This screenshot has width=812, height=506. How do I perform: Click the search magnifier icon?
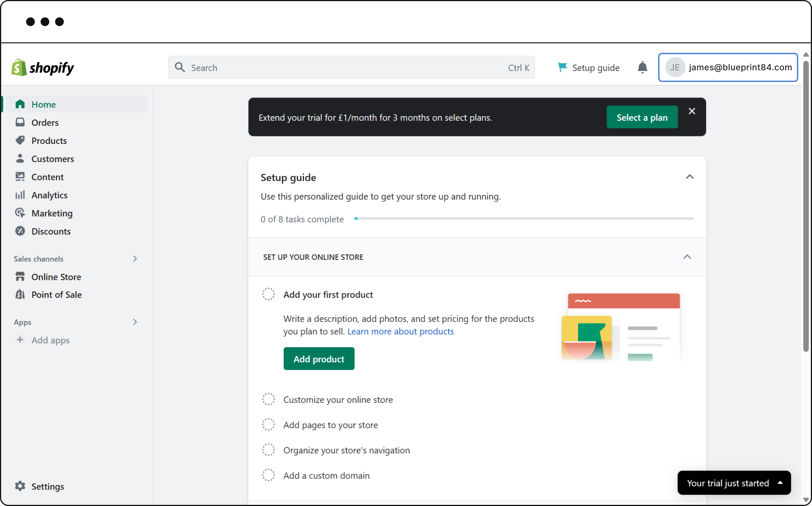[180, 67]
